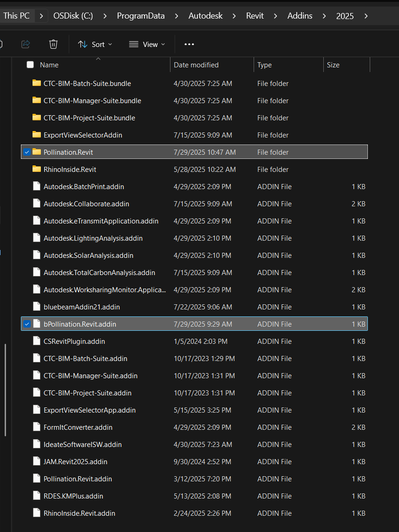Screen dimensions: 399x532
Task: Uncheck the bPollination.Revit.addin checkbox
Action: pyautogui.click(x=27, y=324)
